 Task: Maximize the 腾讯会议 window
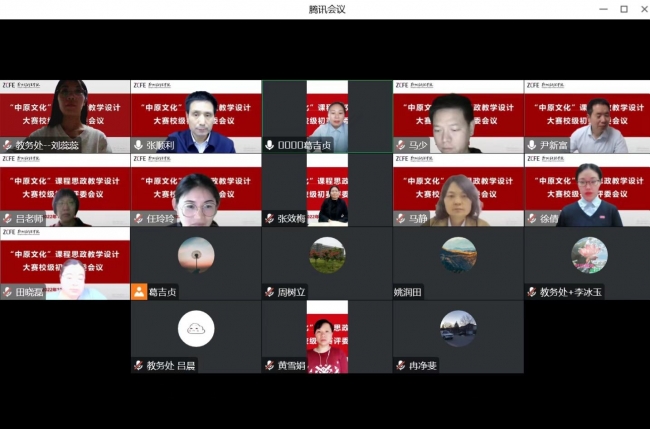pos(624,9)
